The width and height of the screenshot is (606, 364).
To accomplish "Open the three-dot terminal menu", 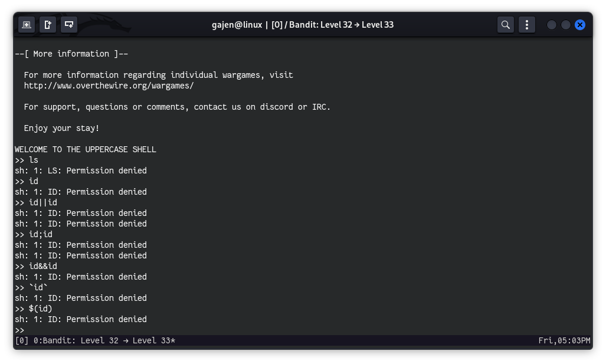I will (x=526, y=25).
